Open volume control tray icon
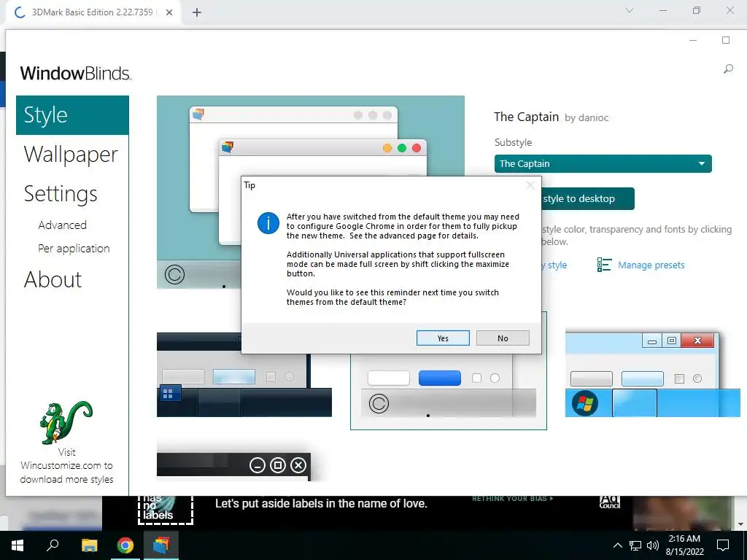Viewport: 747px width, 560px height. (x=653, y=545)
